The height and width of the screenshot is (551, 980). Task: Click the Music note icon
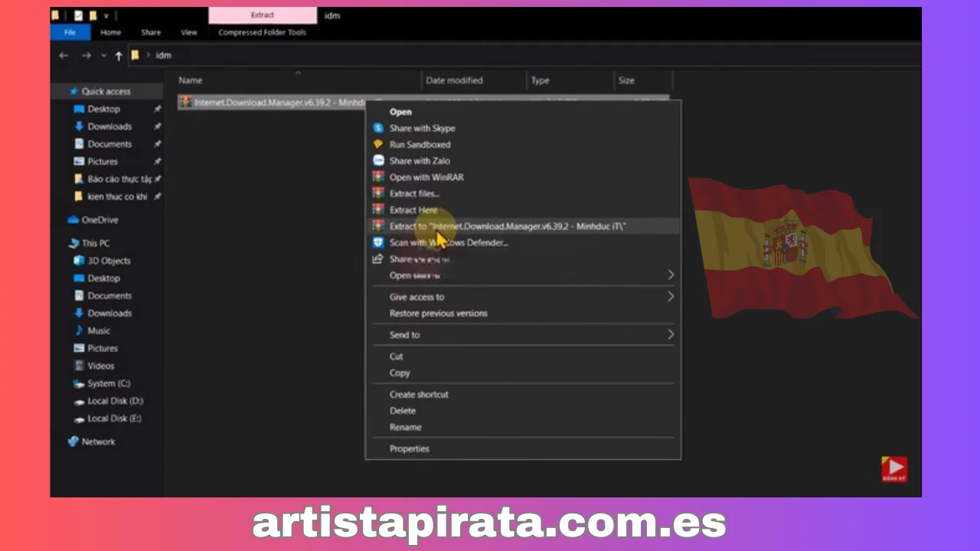[x=79, y=331]
